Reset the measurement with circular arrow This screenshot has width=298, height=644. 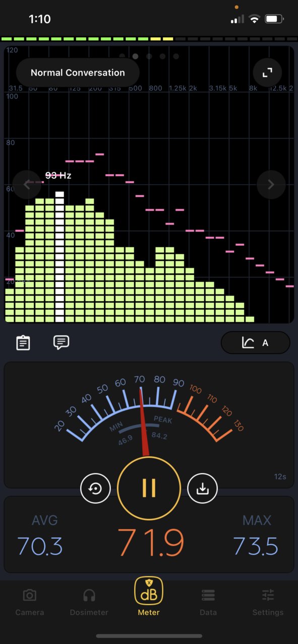coord(95,488)
